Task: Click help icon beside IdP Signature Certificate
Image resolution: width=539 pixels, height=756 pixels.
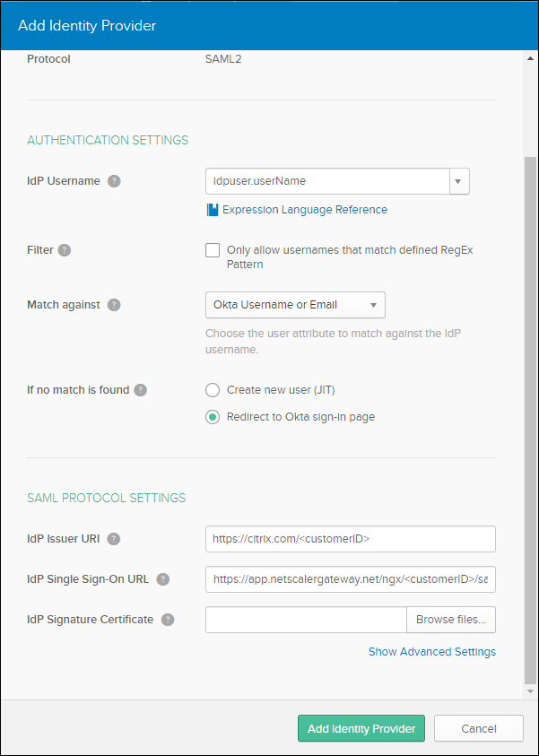Action: coord(168,620)
